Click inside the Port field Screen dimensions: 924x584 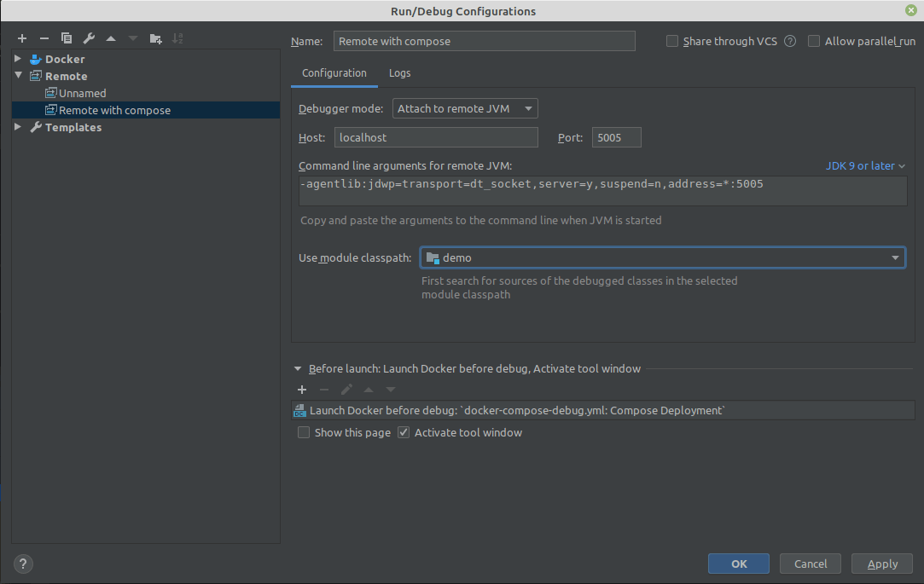[x=616, y=137]
